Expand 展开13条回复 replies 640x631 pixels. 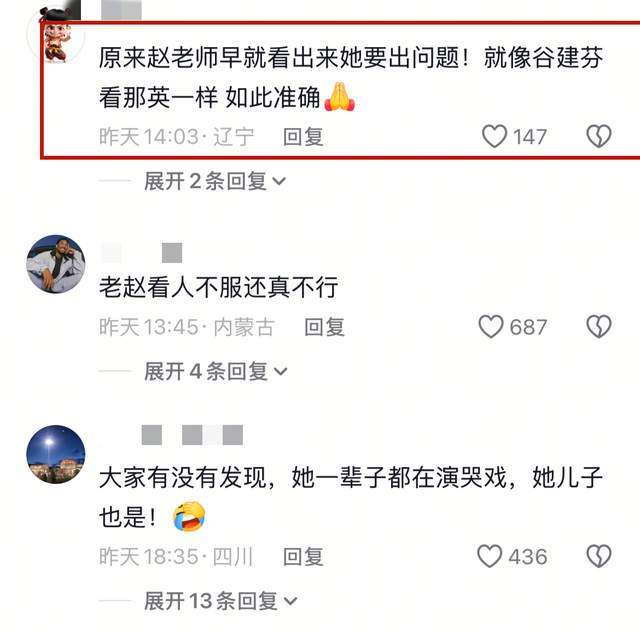click(220, 601)
